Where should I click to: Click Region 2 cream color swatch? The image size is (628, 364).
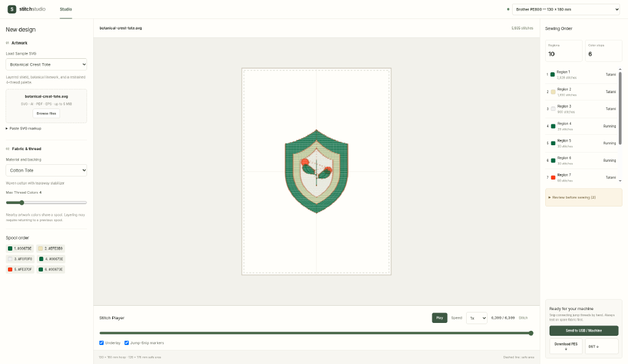[x=553, y=92]
